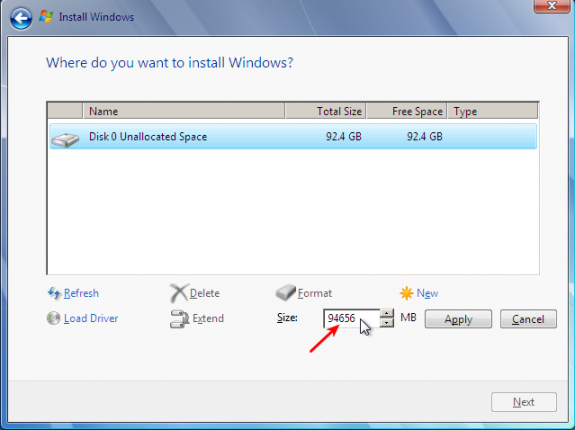
Task: Select the Disk 0 Unallocated Space row
Action: point(293,136)
